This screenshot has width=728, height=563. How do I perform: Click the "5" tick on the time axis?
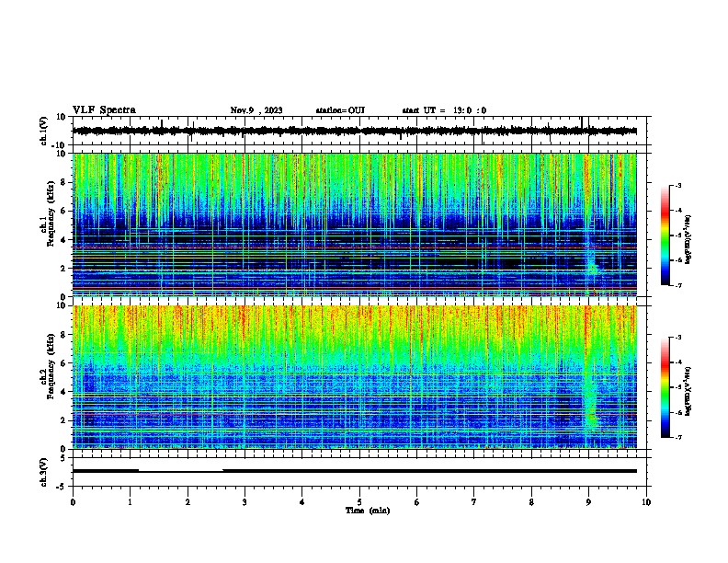pos(359,502)
